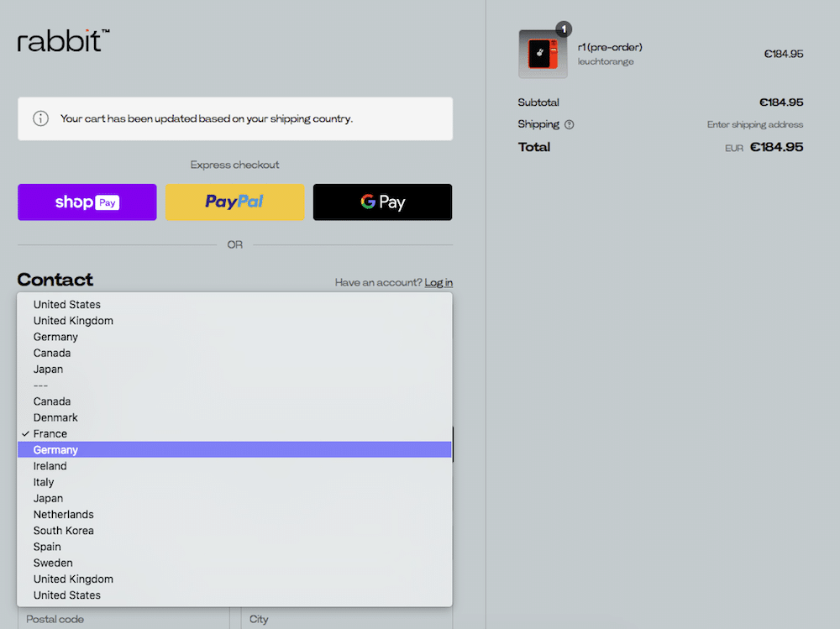The height and width of the screenshot is (629, 840).
Task: Choose PayPal express checkout
Action: click(x=234, y=202)
